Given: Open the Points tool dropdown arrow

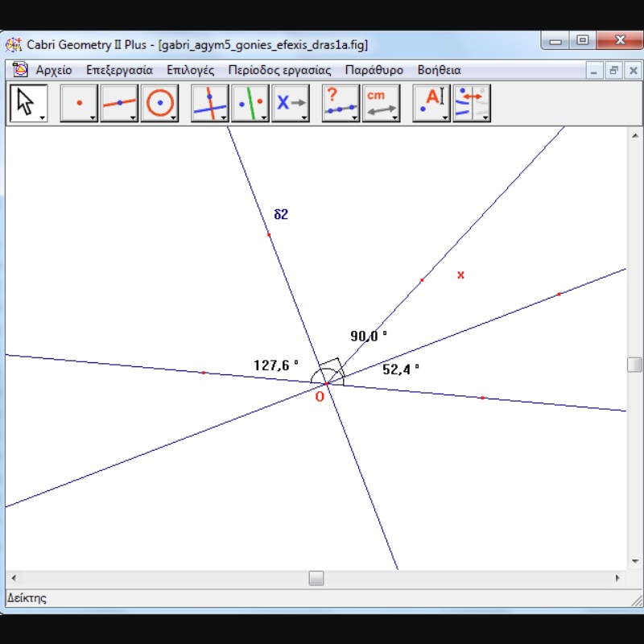Looking at the screenshot, I should 93,118.
